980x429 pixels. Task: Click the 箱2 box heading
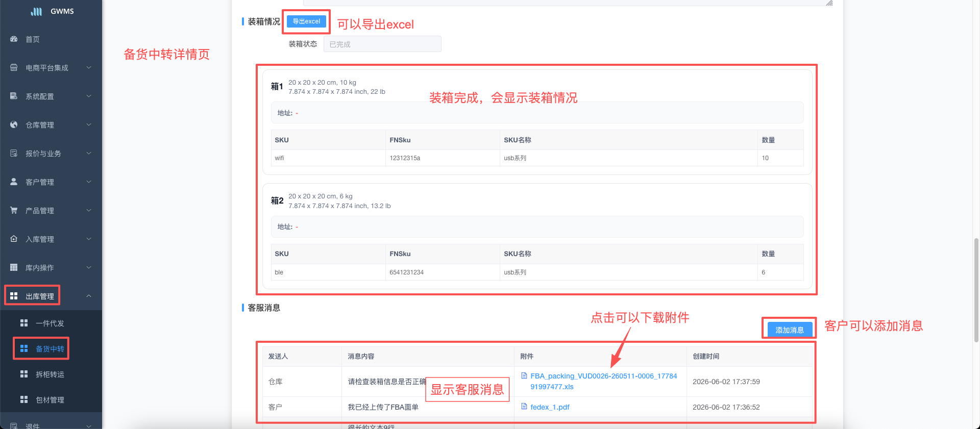pos(277,201)
